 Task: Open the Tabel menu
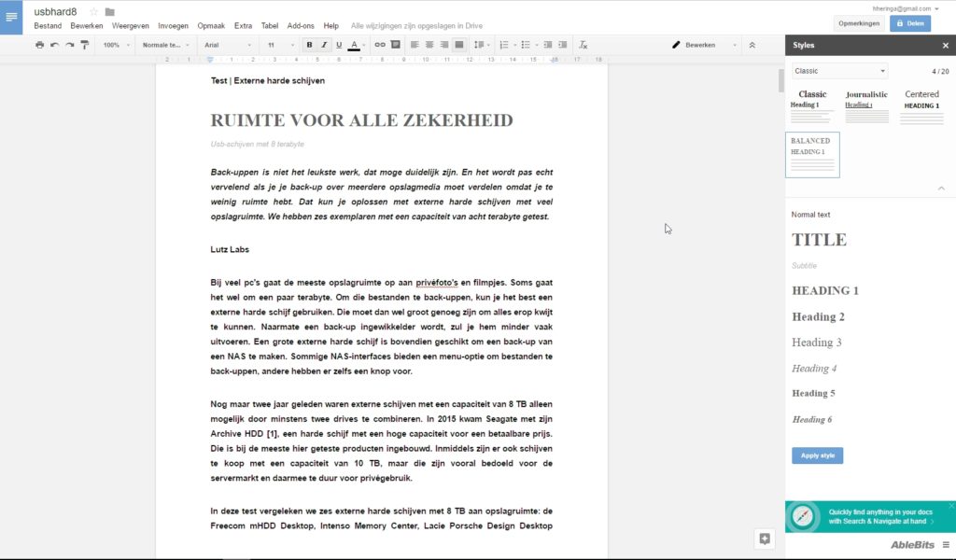pyautogui.click(x=270, y=26)
